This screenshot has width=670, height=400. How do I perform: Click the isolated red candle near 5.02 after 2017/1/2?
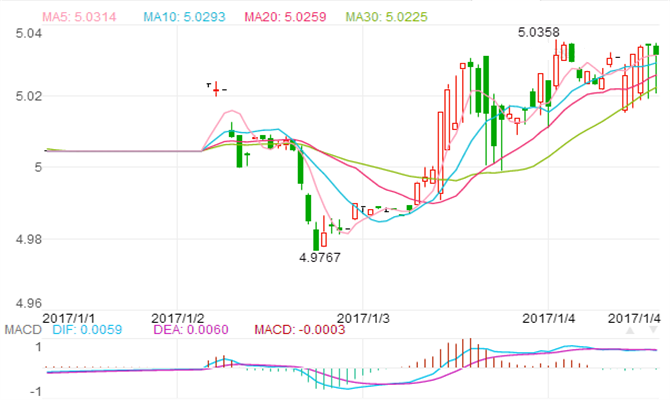click(x=216, y=89)
